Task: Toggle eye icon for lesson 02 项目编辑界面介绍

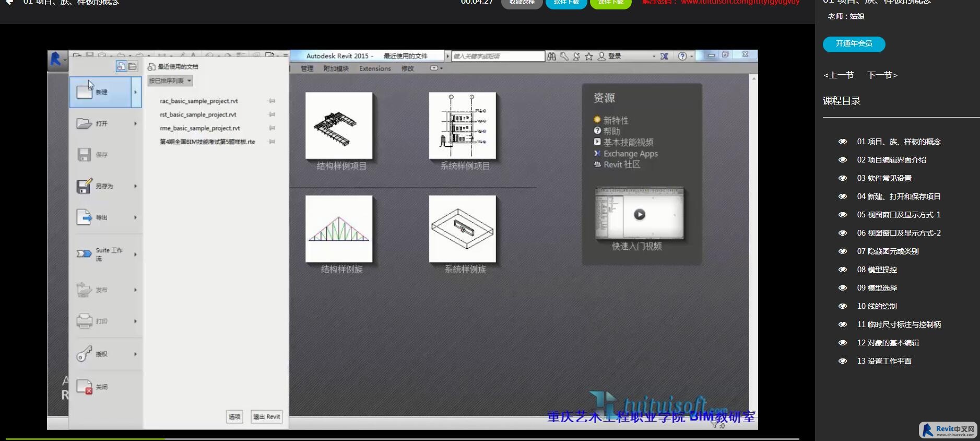Action: pos(842,160)
